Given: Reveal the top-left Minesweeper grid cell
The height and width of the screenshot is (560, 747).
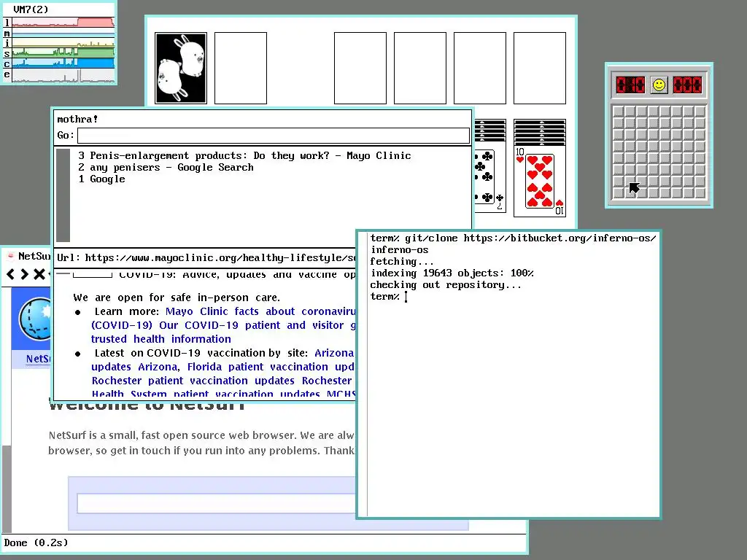Looking at the screenshot, I should 619,112.
